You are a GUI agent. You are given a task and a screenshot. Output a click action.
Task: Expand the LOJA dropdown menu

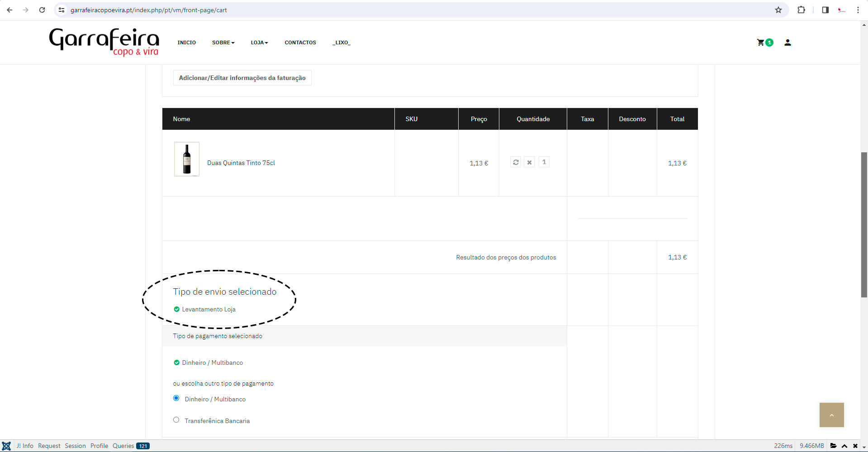click(x=260, y=42)
